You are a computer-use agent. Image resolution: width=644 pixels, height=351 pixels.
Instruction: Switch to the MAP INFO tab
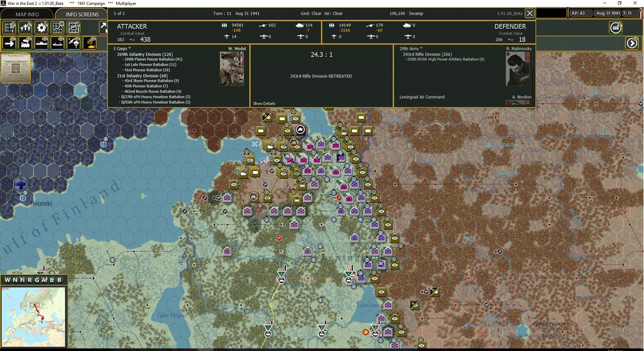click(27, 14)
